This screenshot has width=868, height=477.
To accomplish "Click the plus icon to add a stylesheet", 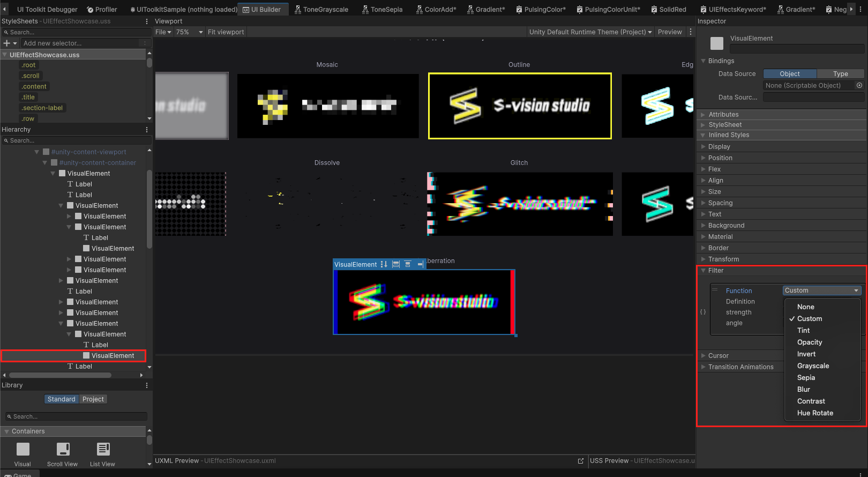I will [7, 43].
